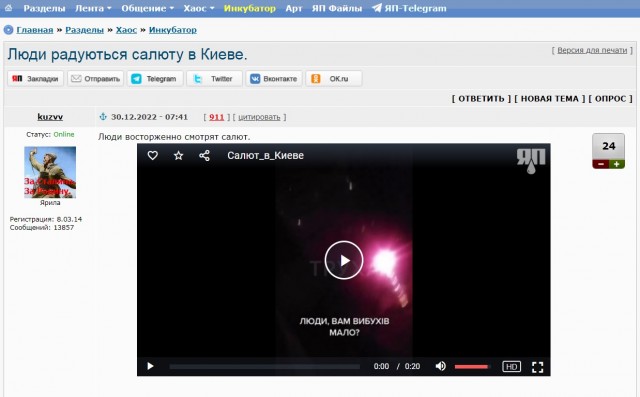Share the topic to Вконтакте
Screen dimensions: 640x397
coord(274,79)
